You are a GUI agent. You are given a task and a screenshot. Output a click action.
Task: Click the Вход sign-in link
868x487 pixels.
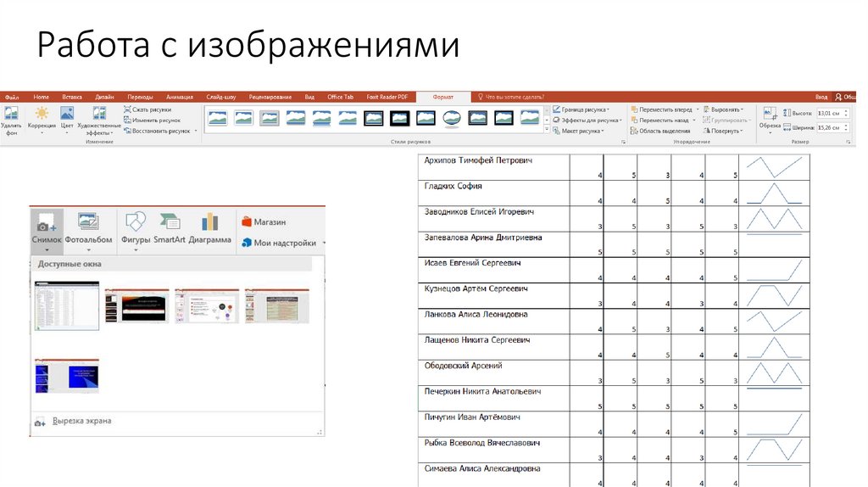(821, 97)
